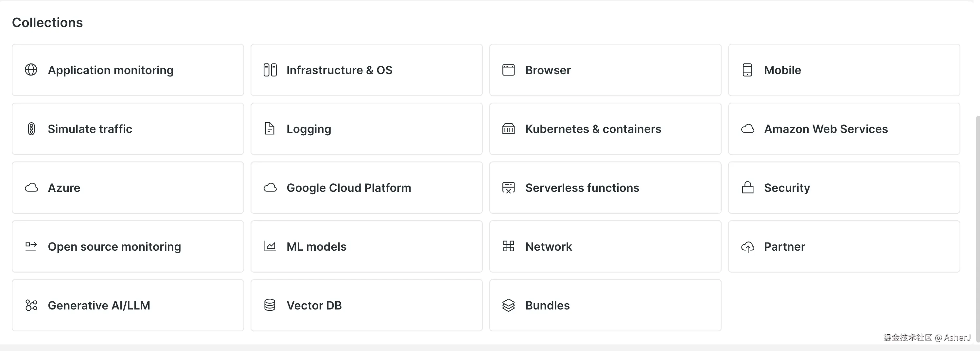Click the chart icon beside ML models
This screenshot has height=351, width=980.
click(x=270, y=246)
